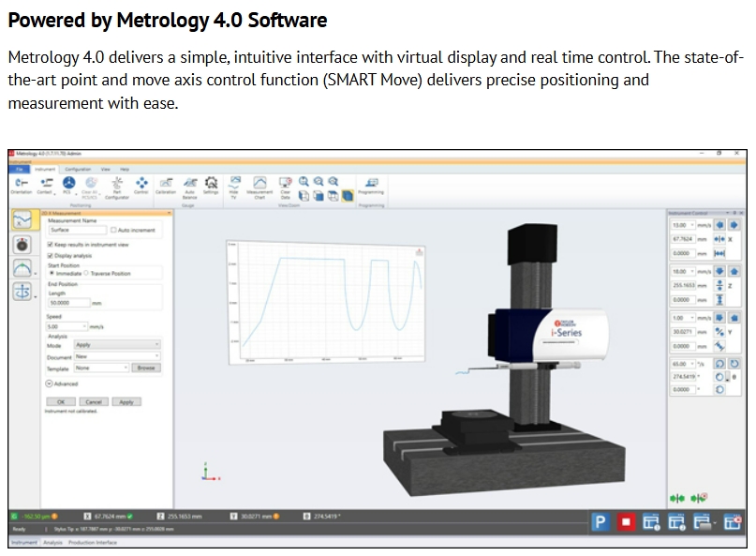Open the Document dropdown showing New

click(117, 356)
